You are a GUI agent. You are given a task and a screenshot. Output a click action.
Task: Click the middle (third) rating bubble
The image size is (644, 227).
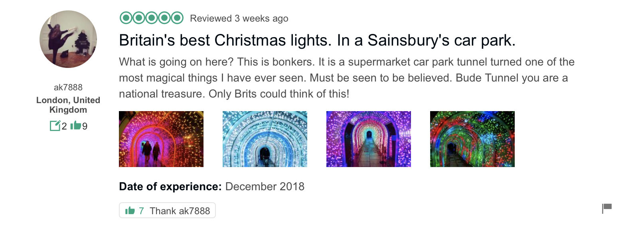coord(152,18)
